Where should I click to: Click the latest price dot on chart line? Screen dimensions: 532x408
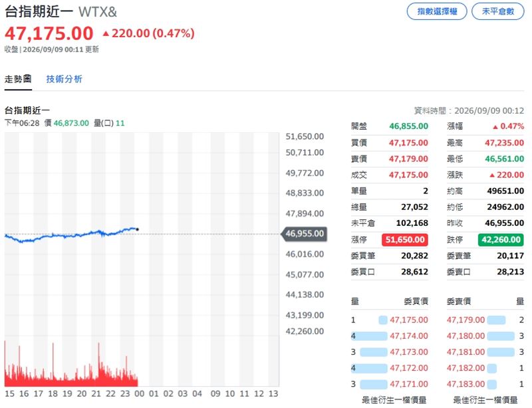(x=137, y=230)
